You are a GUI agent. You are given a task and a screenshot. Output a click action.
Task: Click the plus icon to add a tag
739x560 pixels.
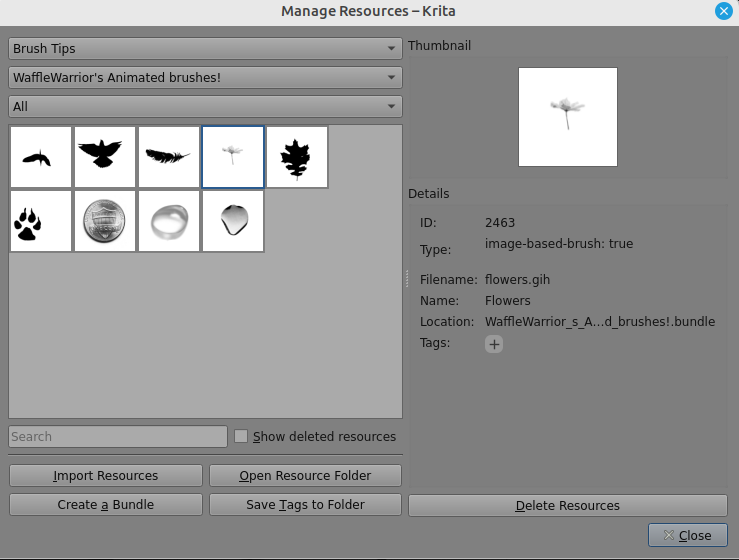coord(494,344)
